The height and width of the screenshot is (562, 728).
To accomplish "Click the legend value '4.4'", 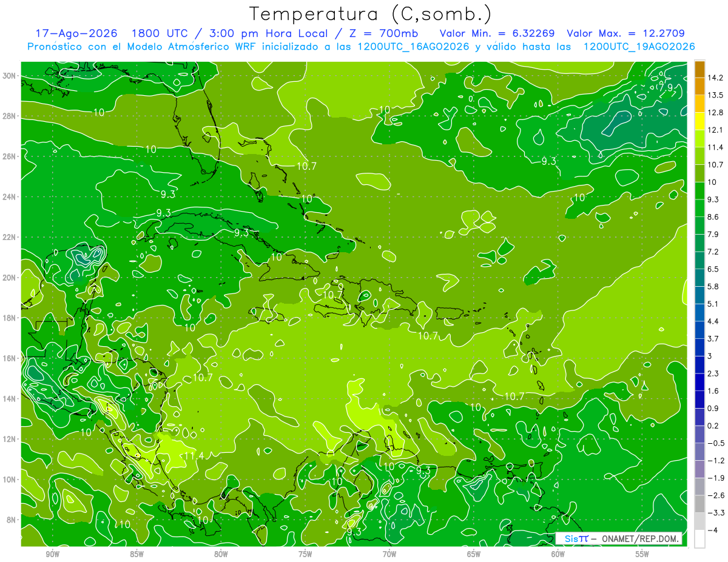I will point(714,321).
